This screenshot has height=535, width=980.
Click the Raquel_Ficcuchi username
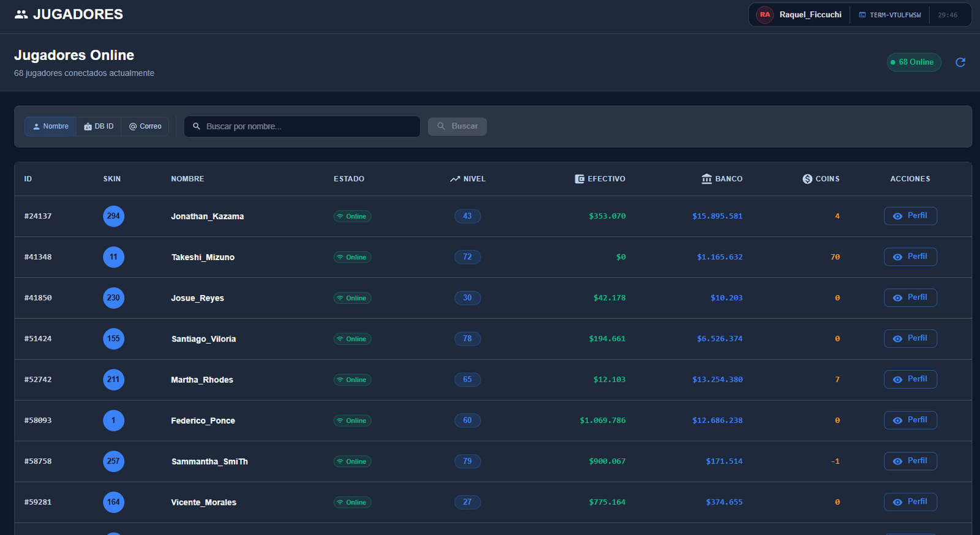(810, 15)
